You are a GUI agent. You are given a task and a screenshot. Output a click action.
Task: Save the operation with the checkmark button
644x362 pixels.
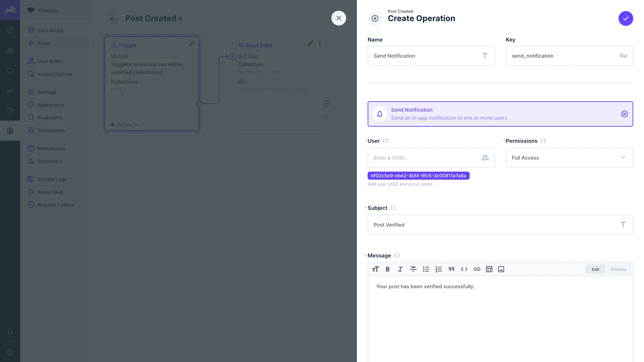[x=626, y=18]
